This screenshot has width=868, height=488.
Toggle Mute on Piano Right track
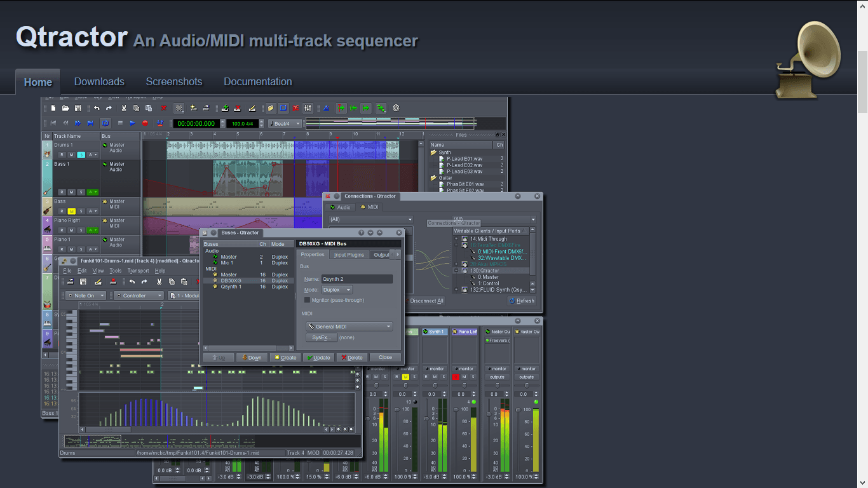click(x=72, y=230)
